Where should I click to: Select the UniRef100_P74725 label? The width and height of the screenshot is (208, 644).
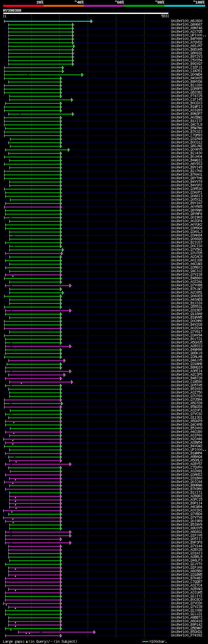click(186, 96)
